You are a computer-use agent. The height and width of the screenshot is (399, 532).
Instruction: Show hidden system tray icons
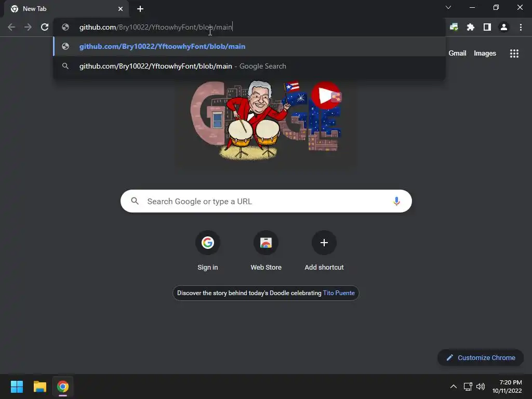tap(453, 387)
